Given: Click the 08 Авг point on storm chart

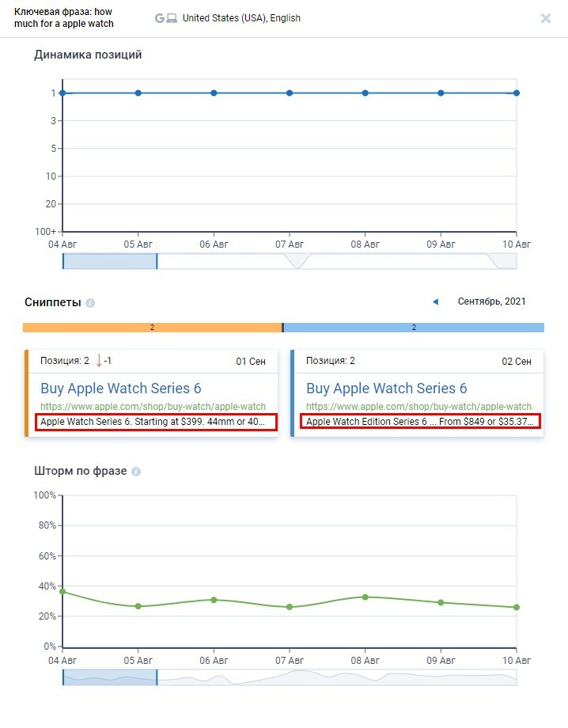Looking at the screenshot, I should click(x=365, y=597).
